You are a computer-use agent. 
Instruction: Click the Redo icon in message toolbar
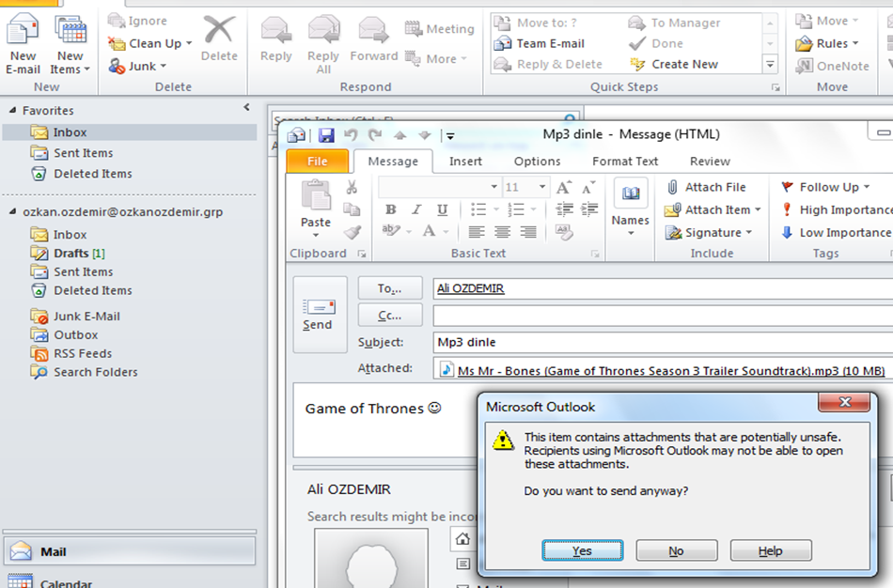click(375, 135)
